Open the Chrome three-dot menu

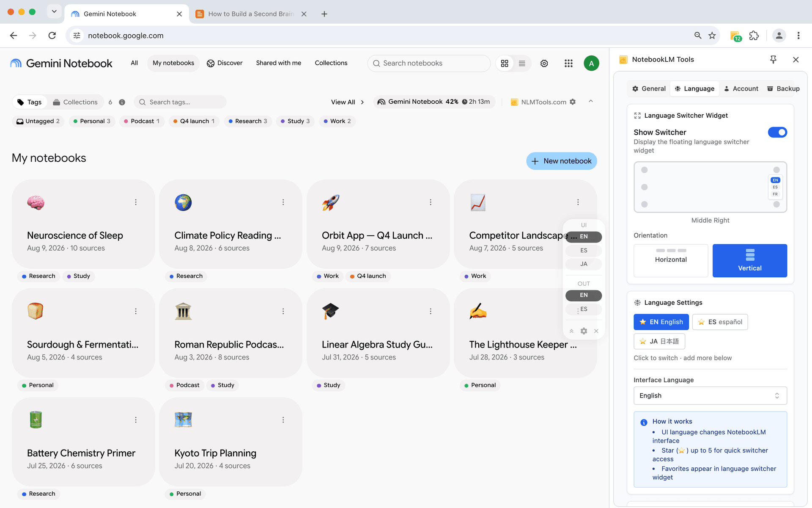[x=798, y=36]
